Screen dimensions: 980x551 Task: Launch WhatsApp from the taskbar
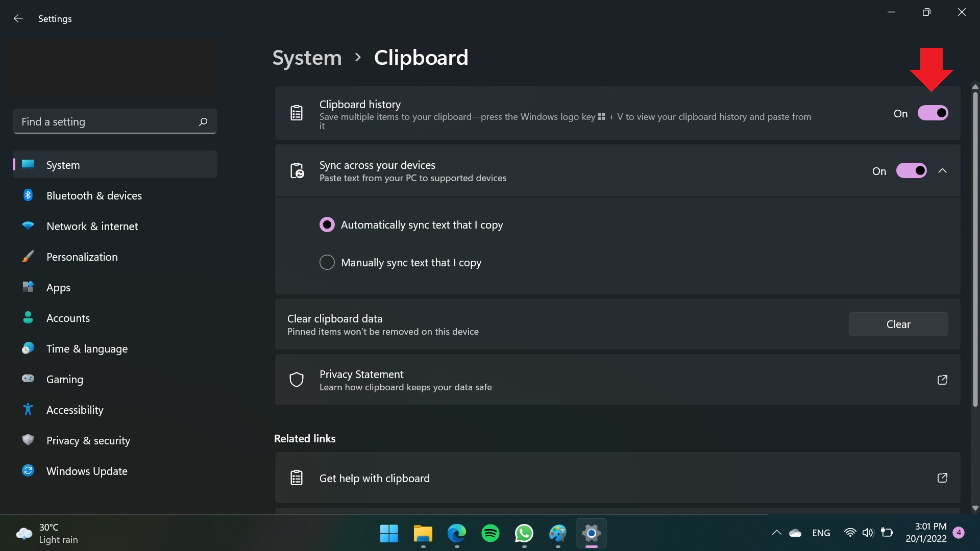(x=524, y=533)
